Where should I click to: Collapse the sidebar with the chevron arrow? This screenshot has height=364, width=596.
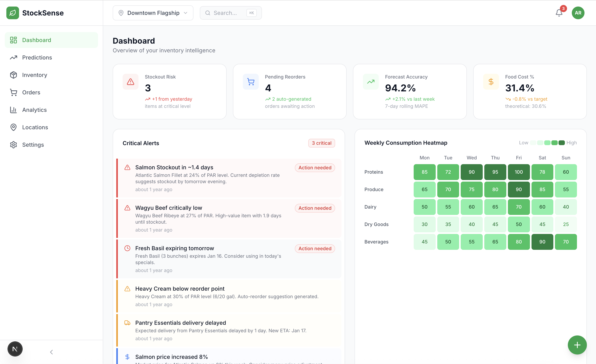(x=51, y=352)
